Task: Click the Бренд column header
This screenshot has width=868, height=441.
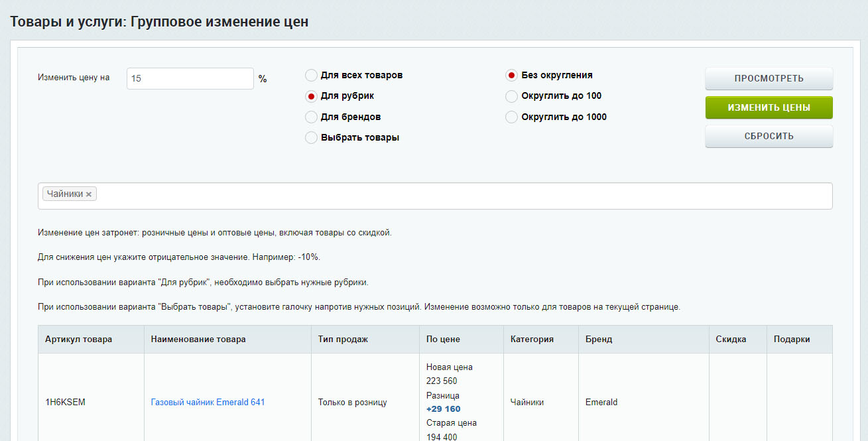Action: 599,339
